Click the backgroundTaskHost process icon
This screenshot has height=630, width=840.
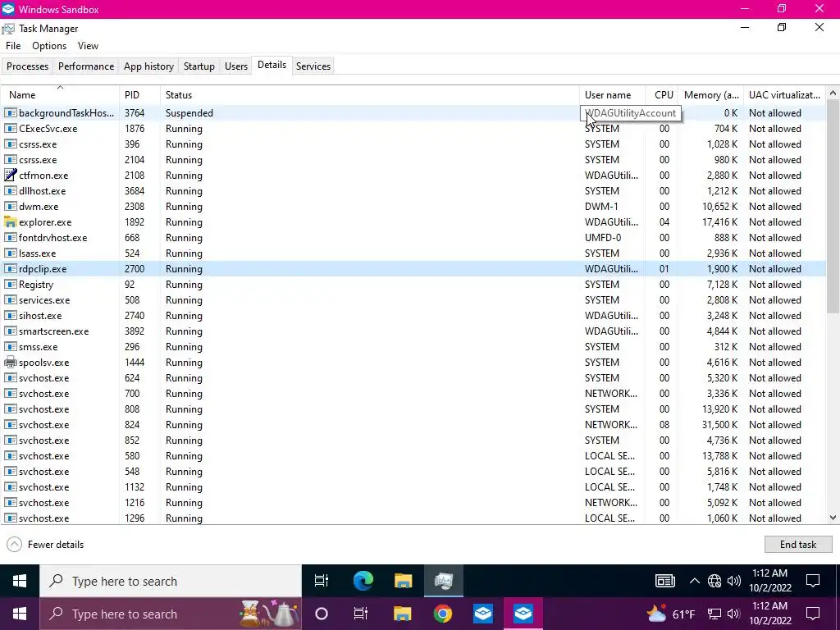[10, 113]
